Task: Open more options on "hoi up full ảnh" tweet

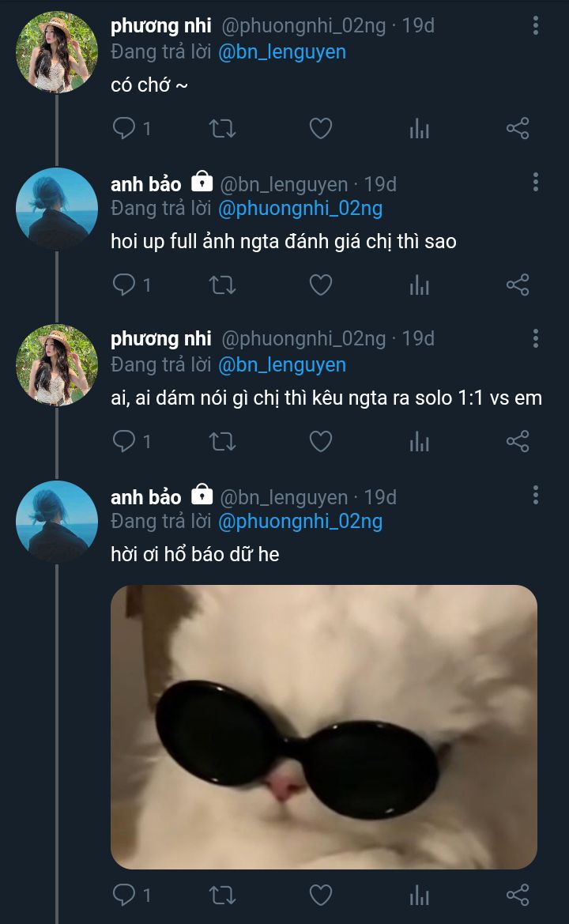Action: [x=536, y=183]
